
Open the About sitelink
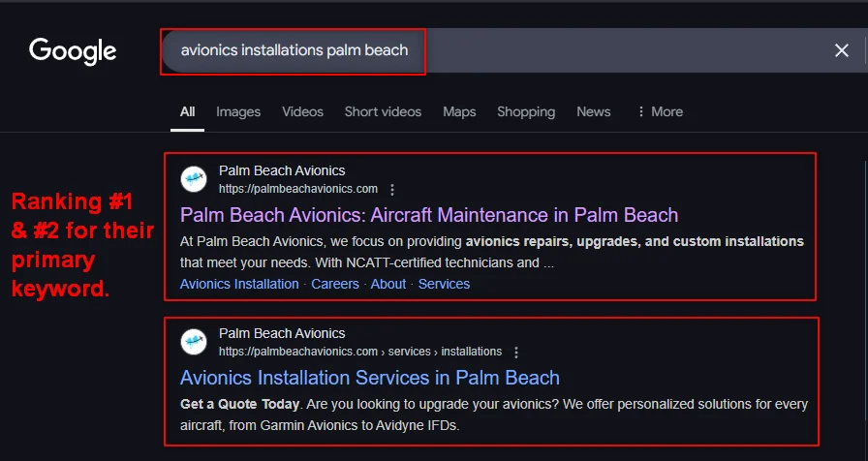coord(388,284)
